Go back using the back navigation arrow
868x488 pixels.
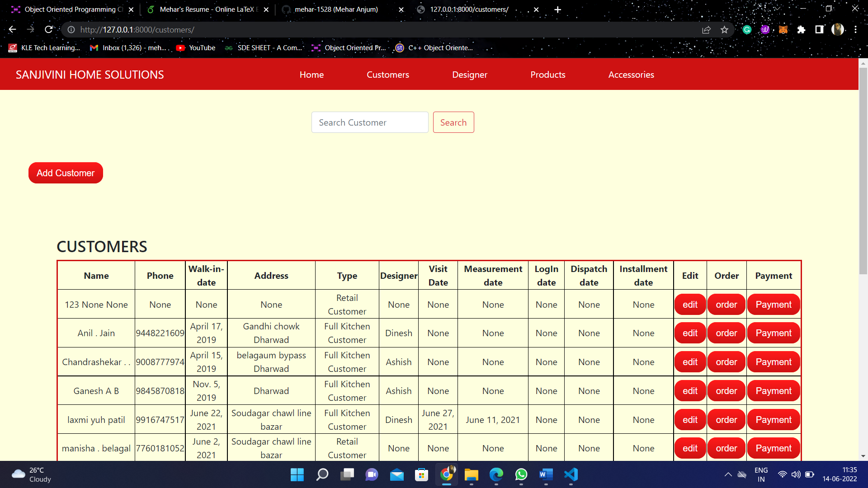12,29
